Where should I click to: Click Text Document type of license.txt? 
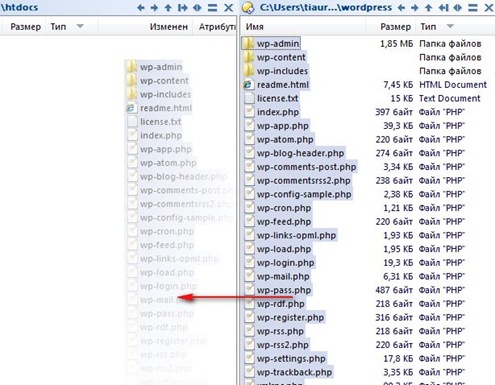tap(450, 98)
